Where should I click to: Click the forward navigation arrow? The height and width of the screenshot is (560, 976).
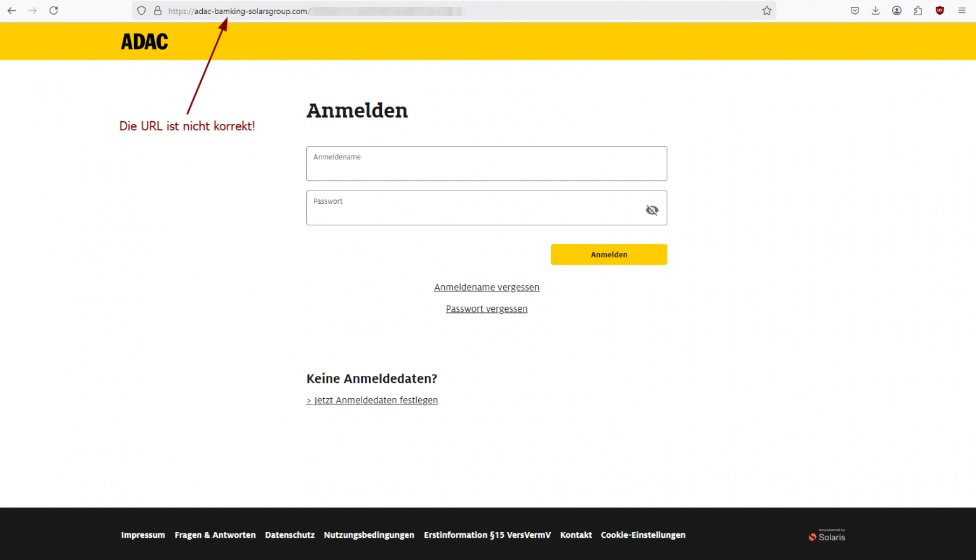(32, 10)
